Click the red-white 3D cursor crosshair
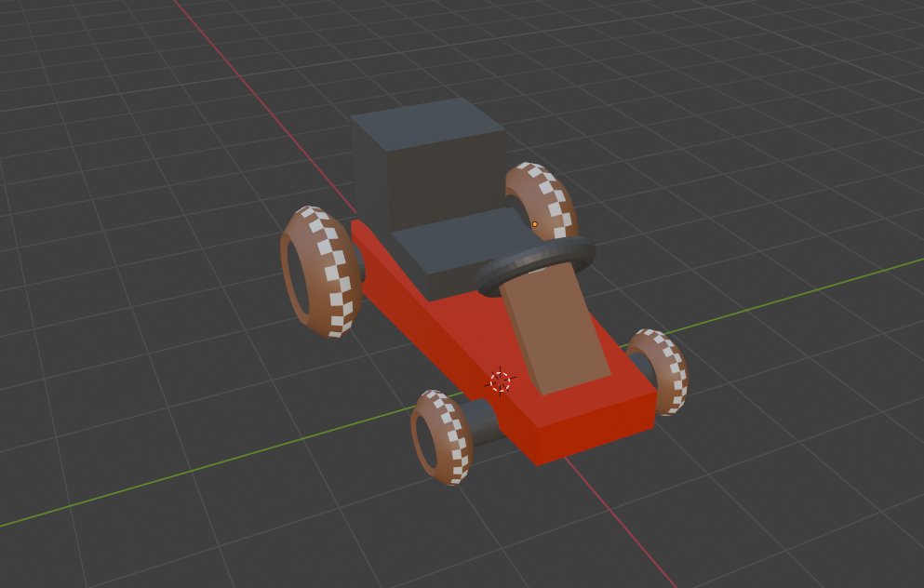This screenshot has height=588, width=924. [500, 381]
